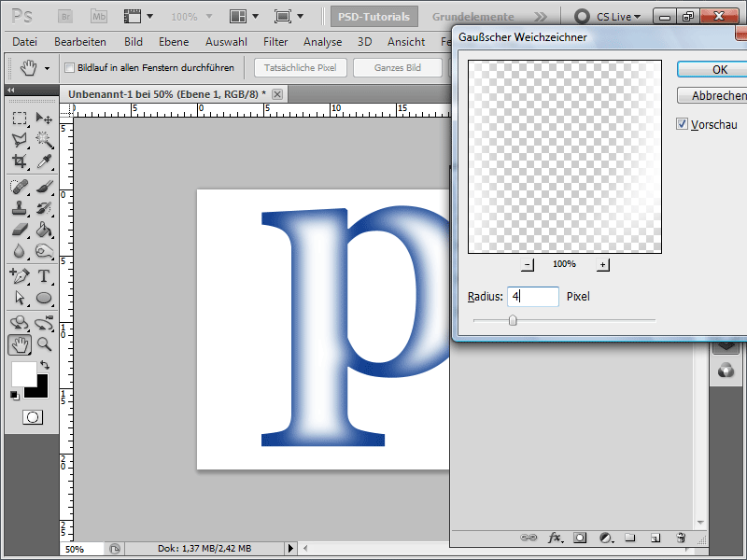Reset default foreground and background colors
Screen dimensions: 747x560
coord(15,395)
